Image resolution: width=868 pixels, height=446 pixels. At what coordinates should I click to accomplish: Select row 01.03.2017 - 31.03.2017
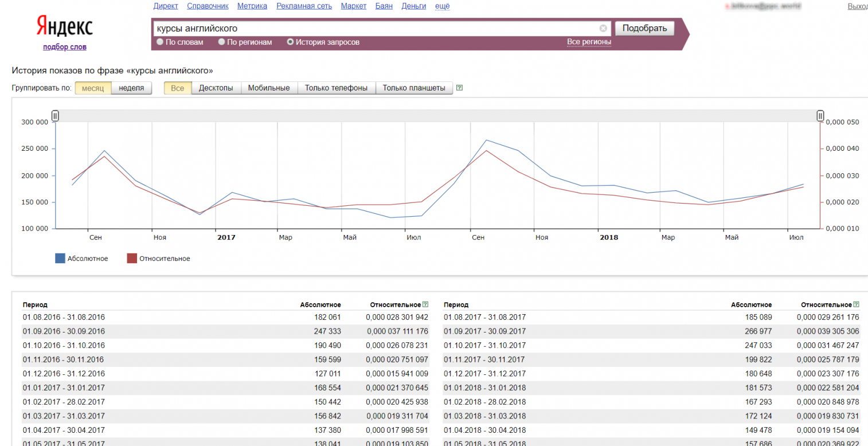click(225, 416)
